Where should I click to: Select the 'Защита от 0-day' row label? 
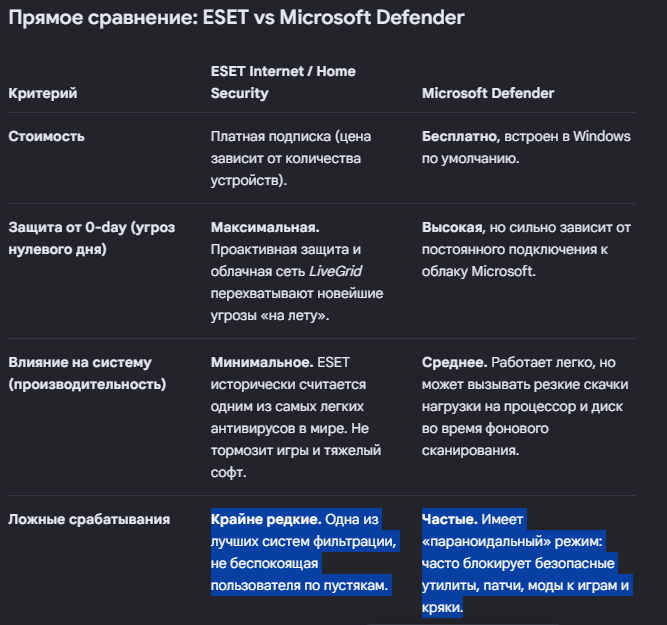click(92, 238)
